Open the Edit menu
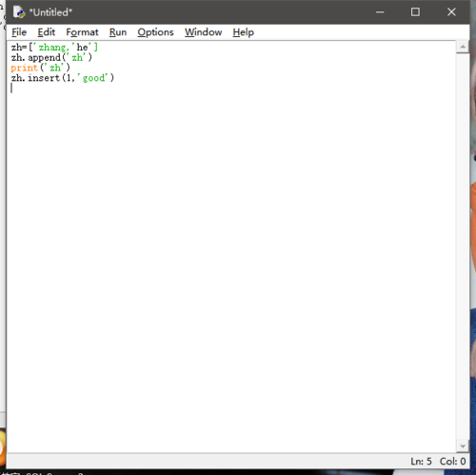The image size is (476, 475). coord(47,32)
